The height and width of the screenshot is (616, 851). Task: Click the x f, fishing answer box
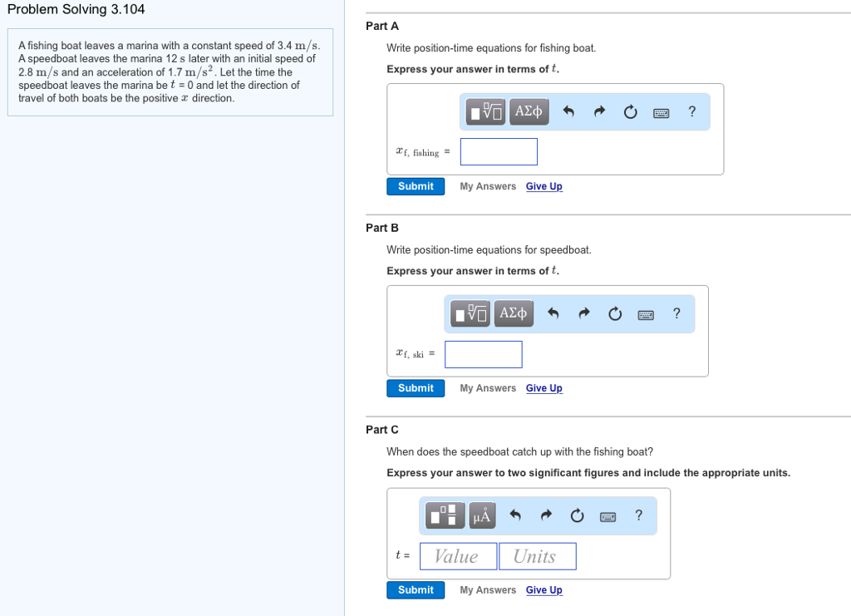pyautogui.click(x=499, y=151)
